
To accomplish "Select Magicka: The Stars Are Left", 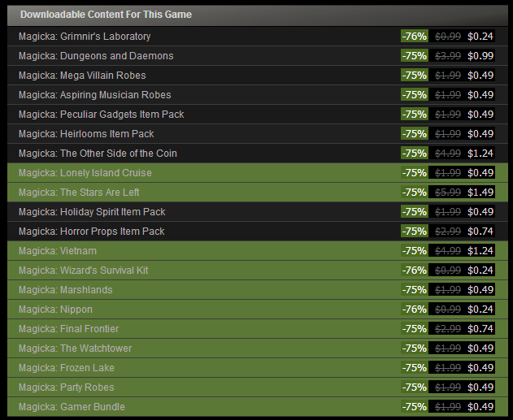I will coord(258,193).
